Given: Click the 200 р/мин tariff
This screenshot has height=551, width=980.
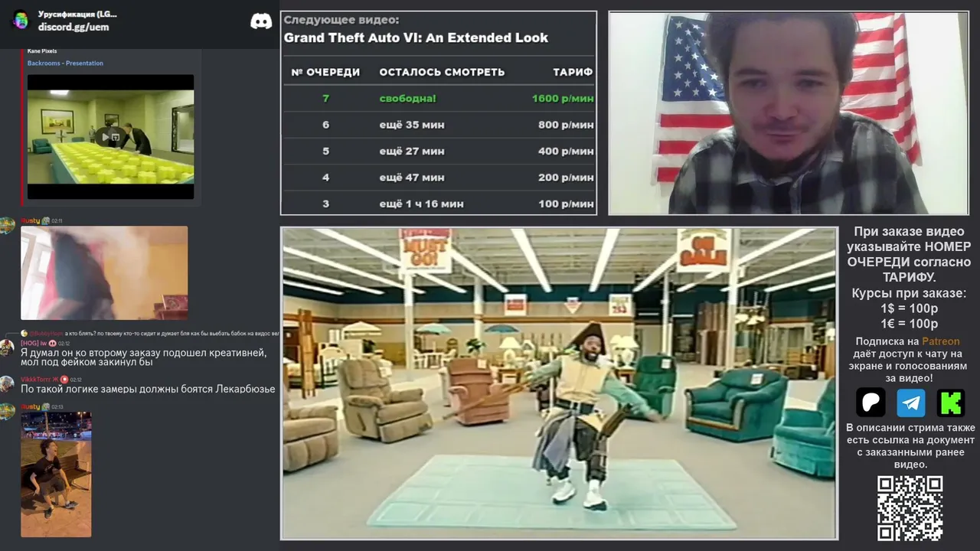Looking at the screenshot, I should [566, 178].
